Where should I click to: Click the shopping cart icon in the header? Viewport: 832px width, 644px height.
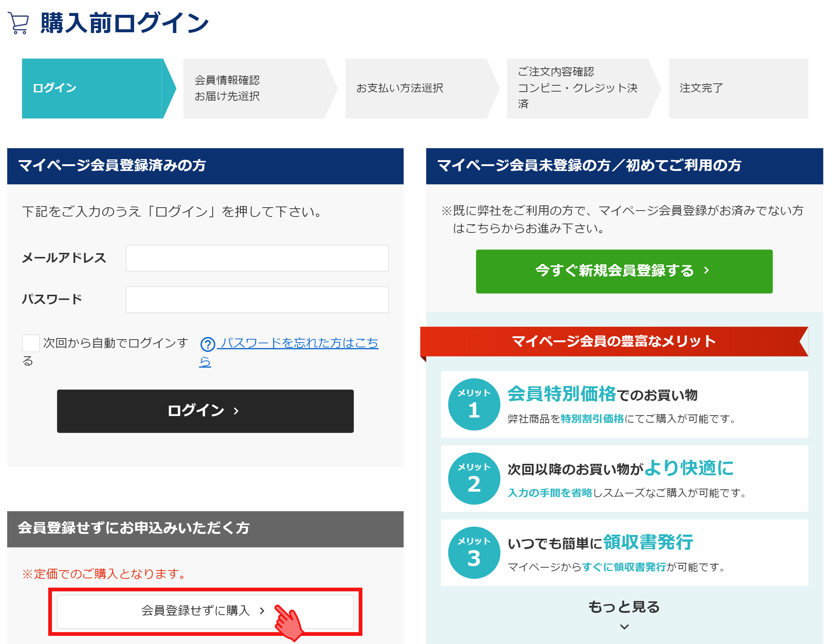pyautogui.click(x=18, y=23)
